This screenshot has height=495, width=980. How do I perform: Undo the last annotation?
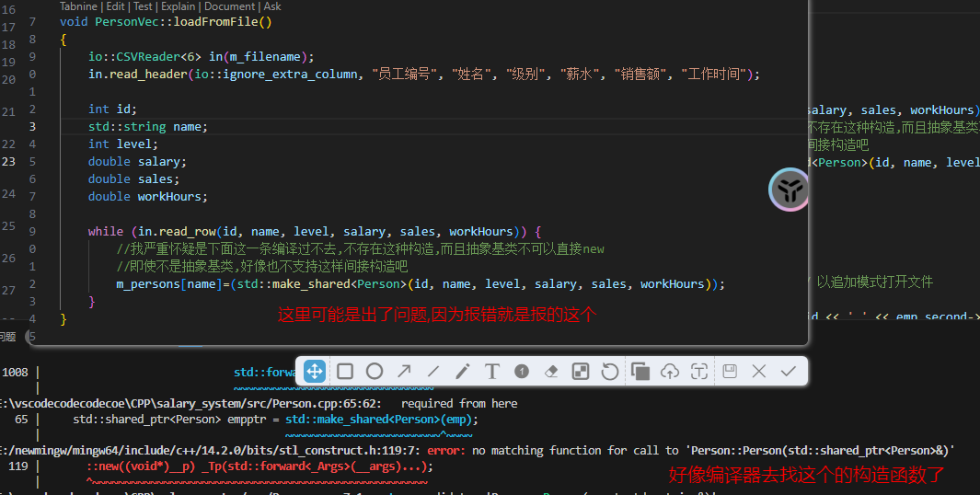click(610, 372)
